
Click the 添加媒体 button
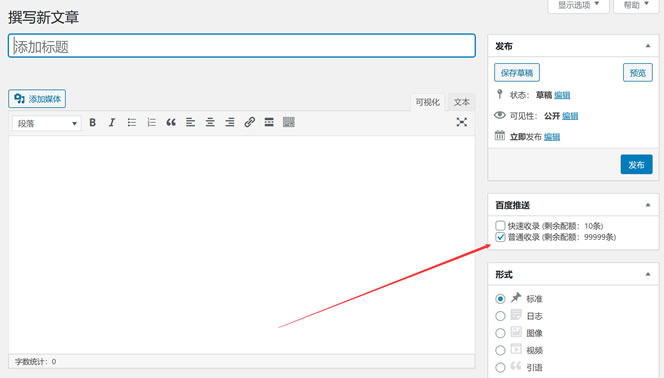click(x=37, y=99)
